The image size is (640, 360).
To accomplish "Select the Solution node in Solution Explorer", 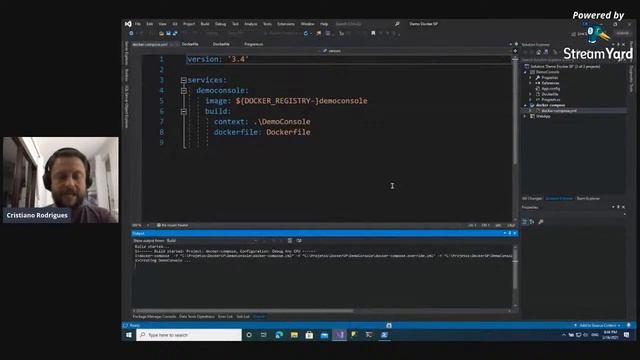I will point(565,67).
